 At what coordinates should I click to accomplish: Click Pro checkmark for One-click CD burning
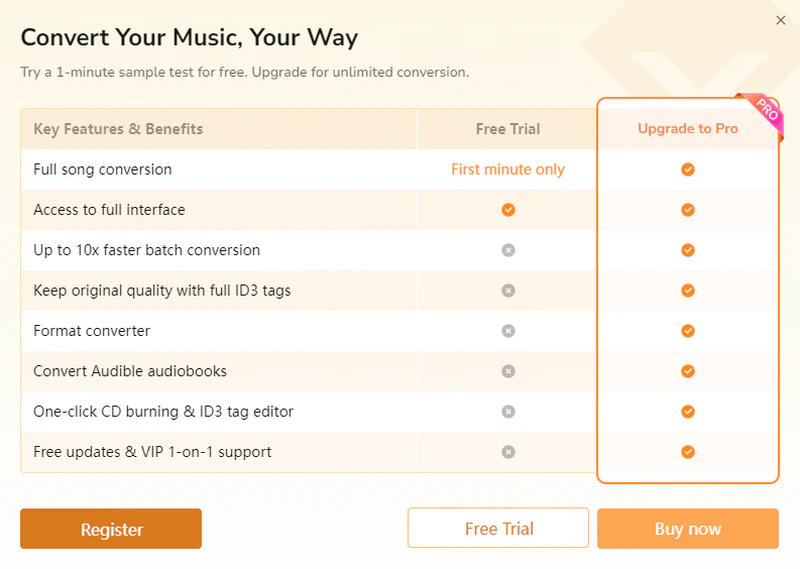point(688,411)
